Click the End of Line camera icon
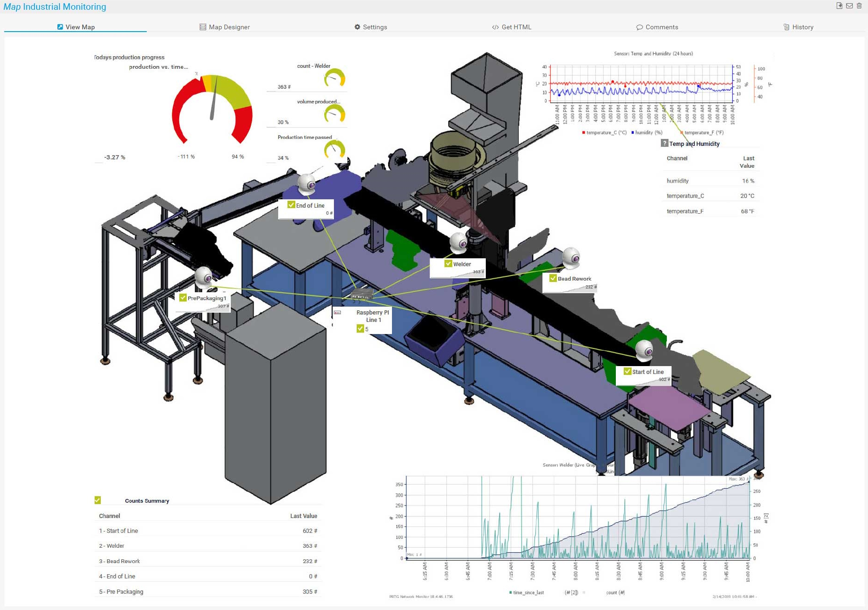Viewport: 868px width, 610px height. (307, 184)
